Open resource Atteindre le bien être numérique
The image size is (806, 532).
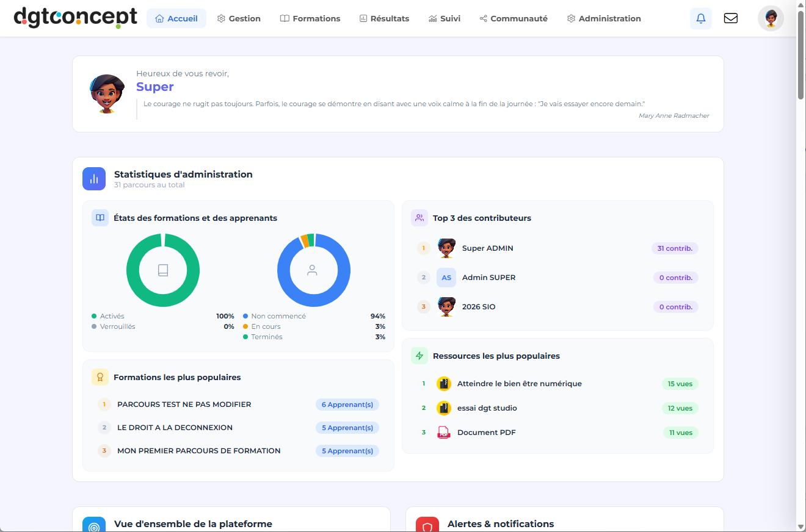point(520,384)
